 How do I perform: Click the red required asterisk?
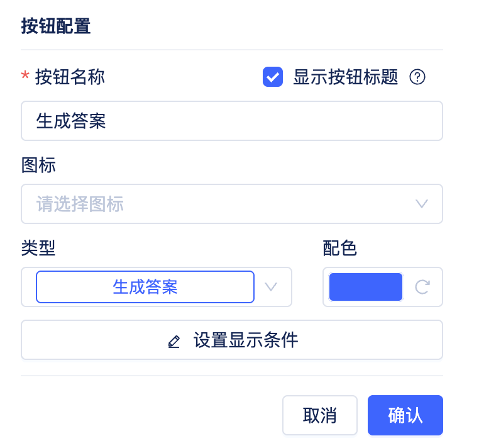tap(25, 77)
